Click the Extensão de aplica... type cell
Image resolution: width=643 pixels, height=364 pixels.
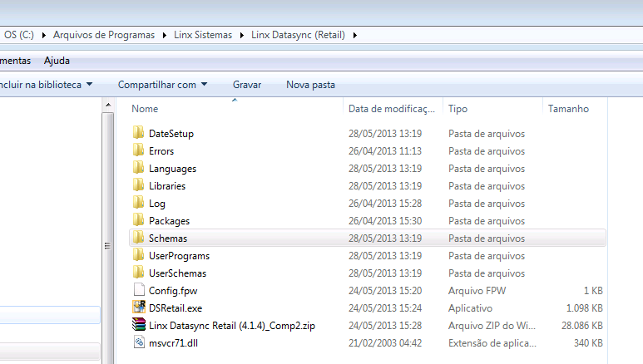[x=492, y=343]
